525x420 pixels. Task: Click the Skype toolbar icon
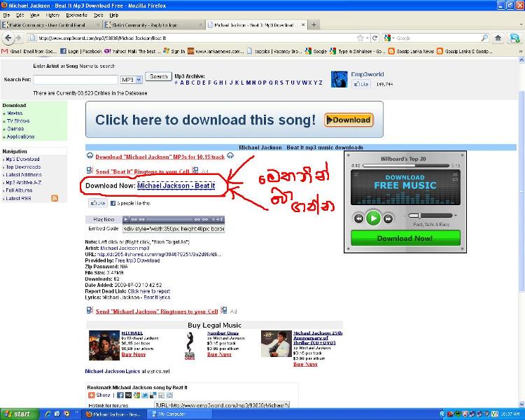(x=514, y=38)
